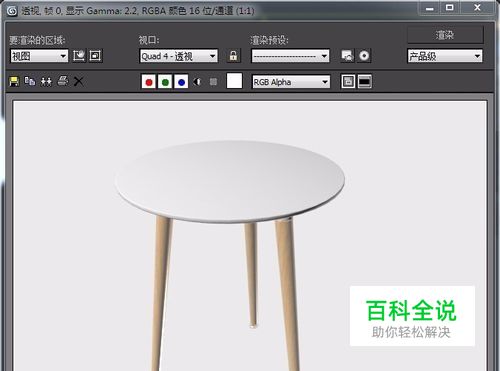The width and height of the screenshot is (500, 371).
Task: Open the production level dropdown (产品级)
Action: [445, 56]
